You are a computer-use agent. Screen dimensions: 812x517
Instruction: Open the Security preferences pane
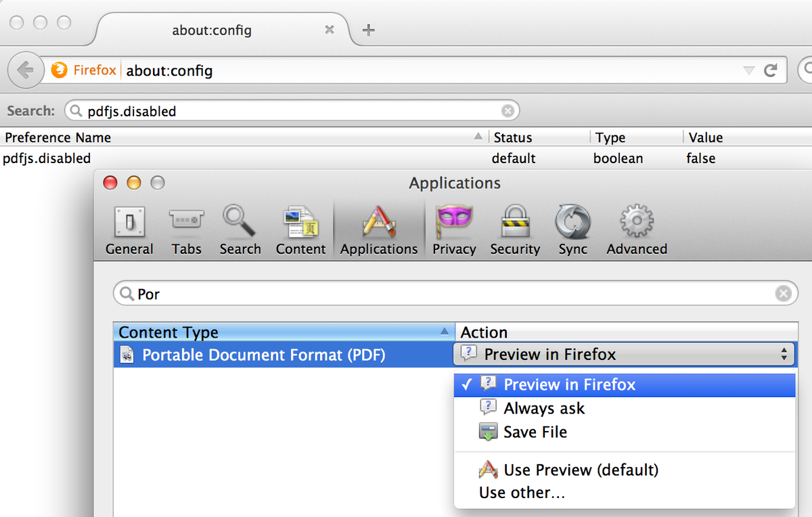[x=515, y=231]
